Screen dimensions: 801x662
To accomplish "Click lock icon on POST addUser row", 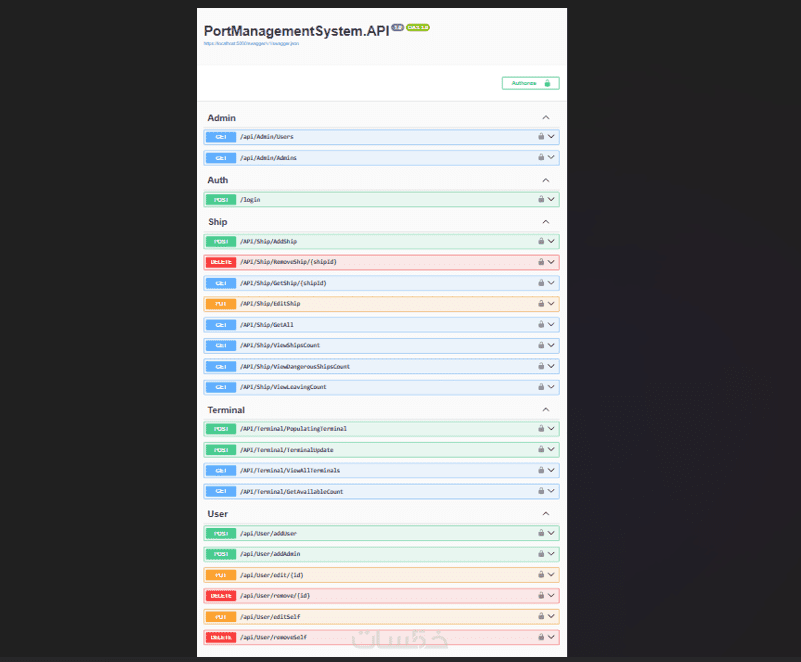I will 541,533.
